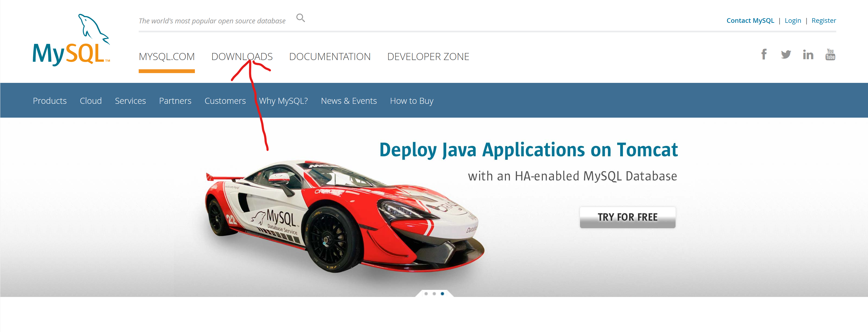Open the Products menu
This screenshot has width=868, height=332.
click(49, 101)
